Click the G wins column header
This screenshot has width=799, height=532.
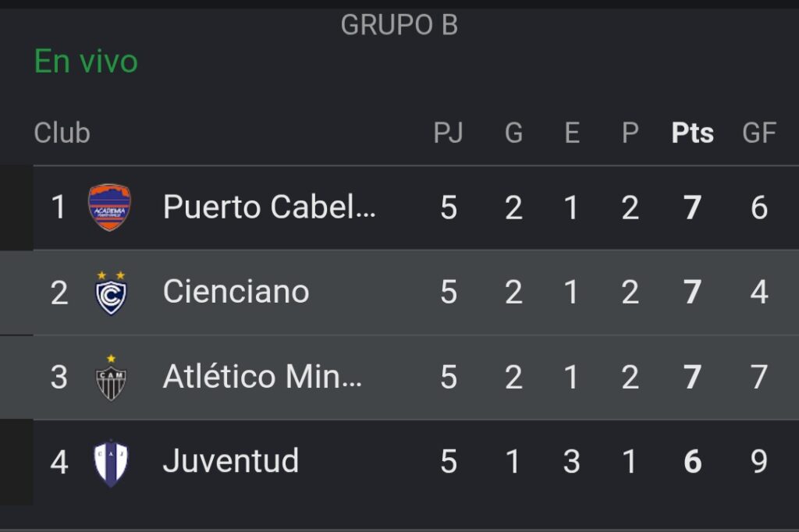click(x=513, y=133)
